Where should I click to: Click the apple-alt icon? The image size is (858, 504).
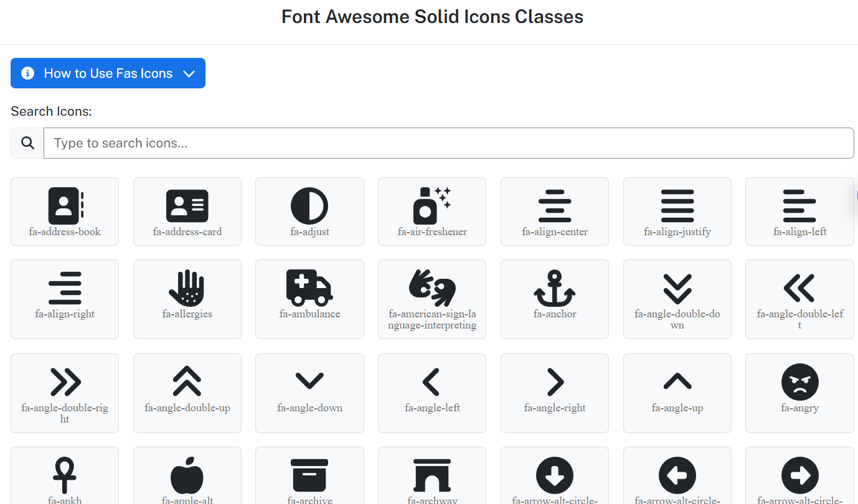point(187,475)
